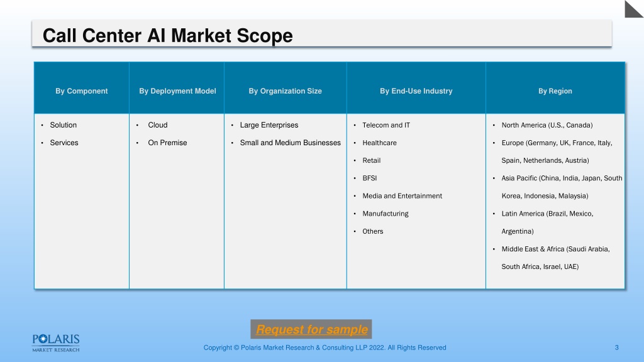
Task: Select the Europe (Germany, UK, France, Italy line
Action: [x=557, y=143]
